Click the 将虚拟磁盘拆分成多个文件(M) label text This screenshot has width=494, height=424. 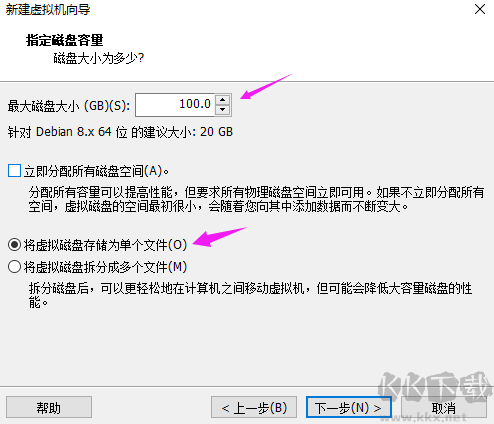tap(105, 267)
